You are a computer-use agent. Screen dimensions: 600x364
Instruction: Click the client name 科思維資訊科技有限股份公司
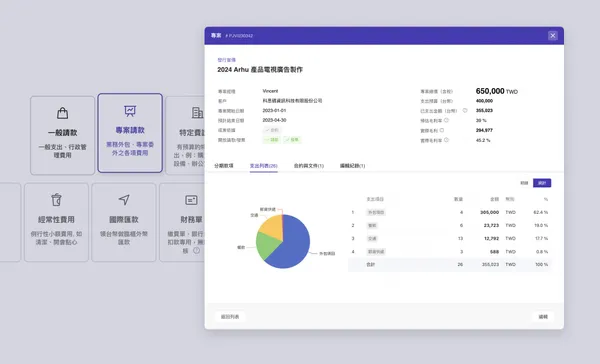[x=292, y=101]
